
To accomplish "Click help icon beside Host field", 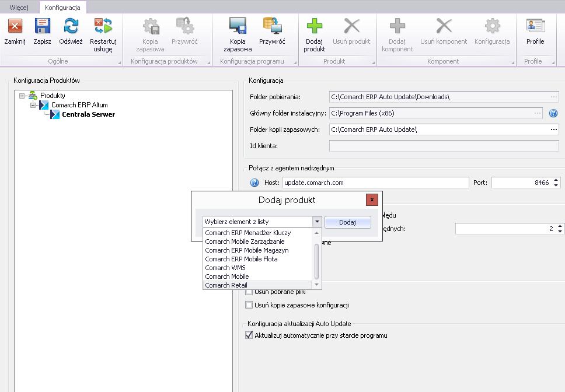I will [x=254, y=183].
